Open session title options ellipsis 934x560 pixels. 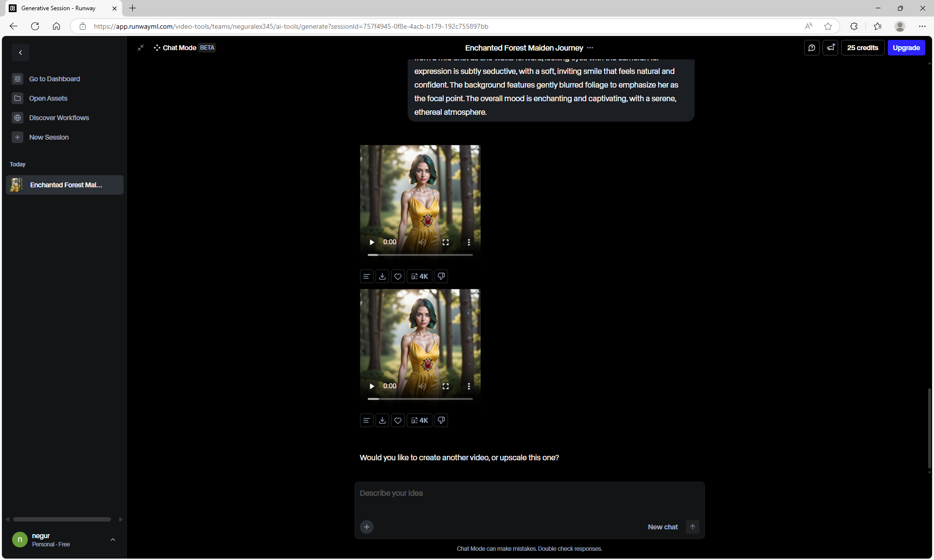click(x=590, y=48)
